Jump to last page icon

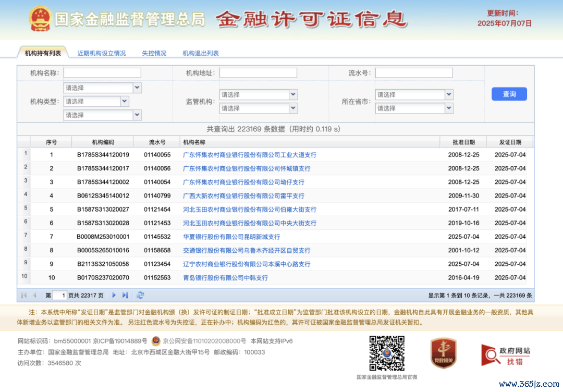125,295
